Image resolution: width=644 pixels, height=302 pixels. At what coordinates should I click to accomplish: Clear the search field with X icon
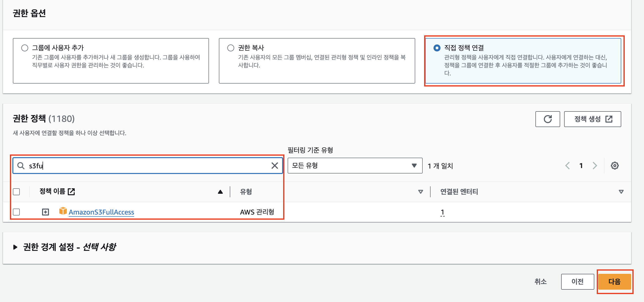pos(275,166)
